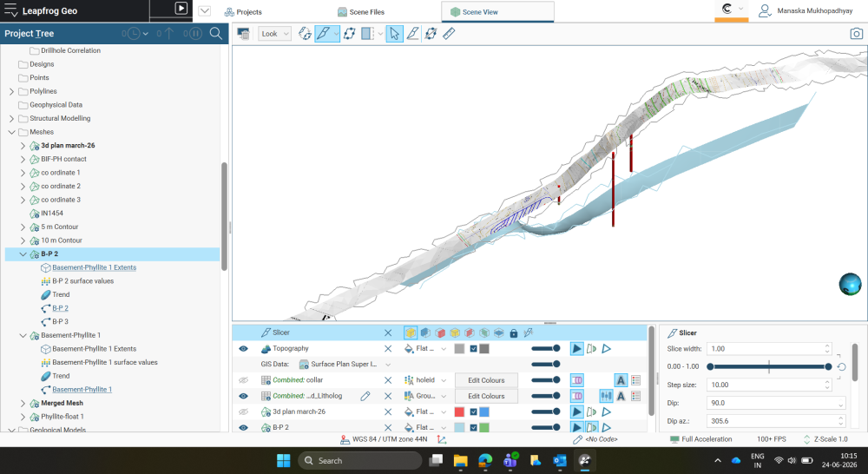868x474 pixels.
Task: Hide the Topography layer with the eye icon
Action: (x=243, y=349)
